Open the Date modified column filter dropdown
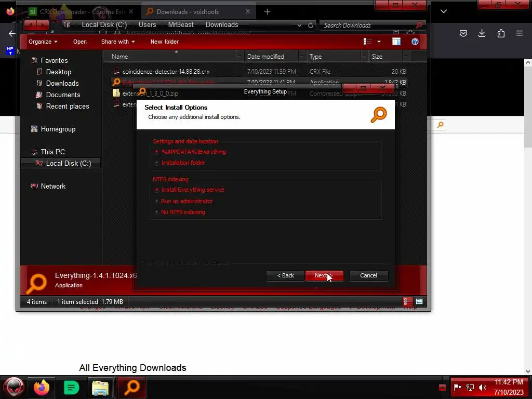The image size is (532, 399). coord(302,57)
